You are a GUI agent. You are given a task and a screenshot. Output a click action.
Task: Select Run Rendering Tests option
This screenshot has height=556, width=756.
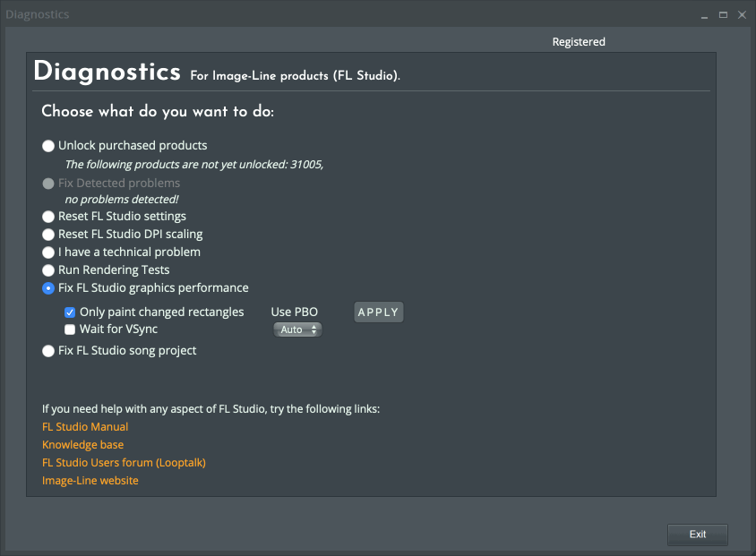[x=48, y=270]
